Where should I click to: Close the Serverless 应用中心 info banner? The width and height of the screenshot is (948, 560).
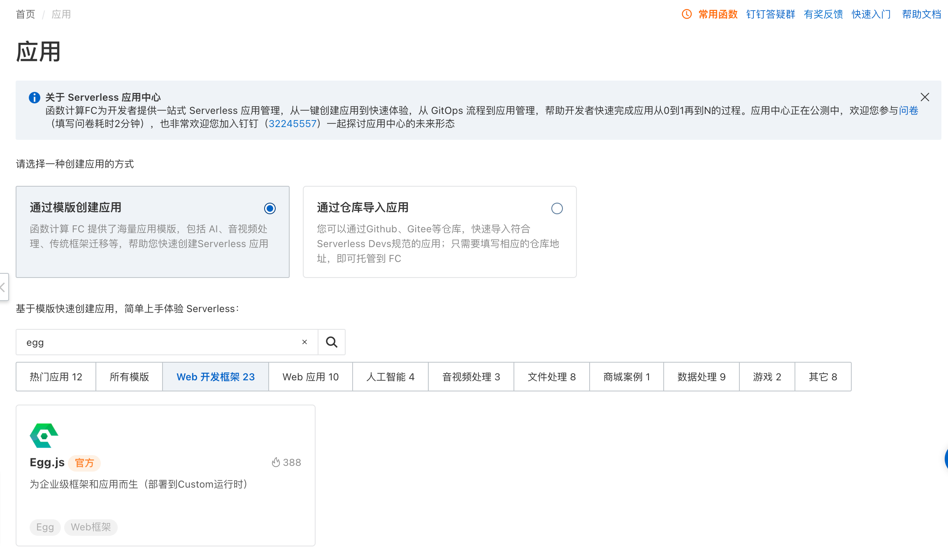pos(925,97)
